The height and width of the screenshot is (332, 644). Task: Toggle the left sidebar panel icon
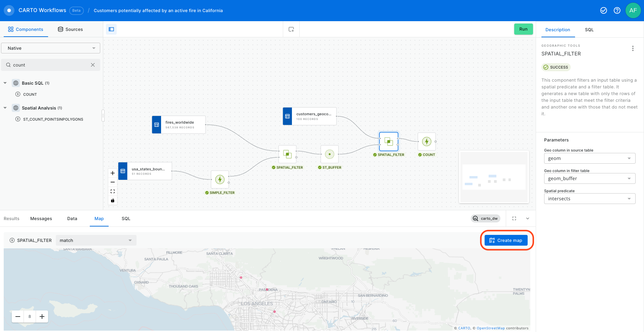111,29
